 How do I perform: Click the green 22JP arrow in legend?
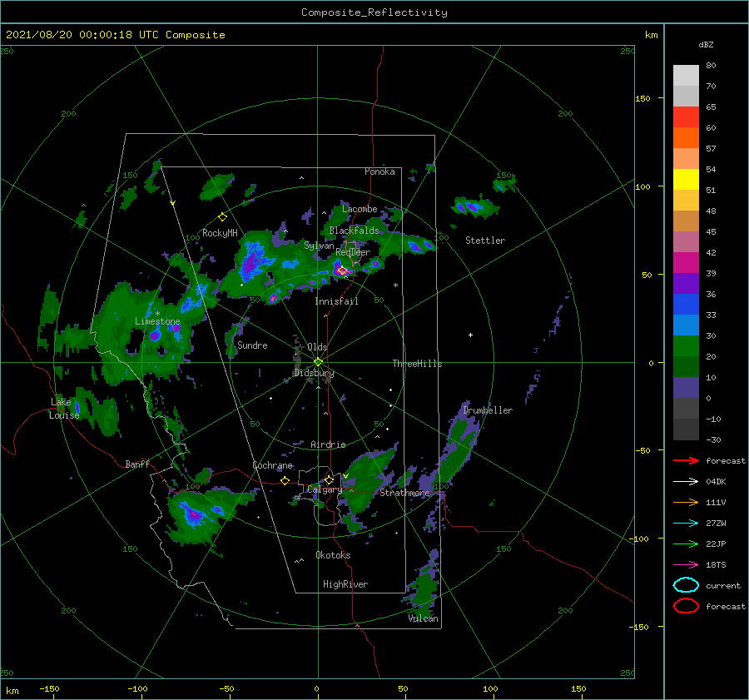[x=686, y=544]
